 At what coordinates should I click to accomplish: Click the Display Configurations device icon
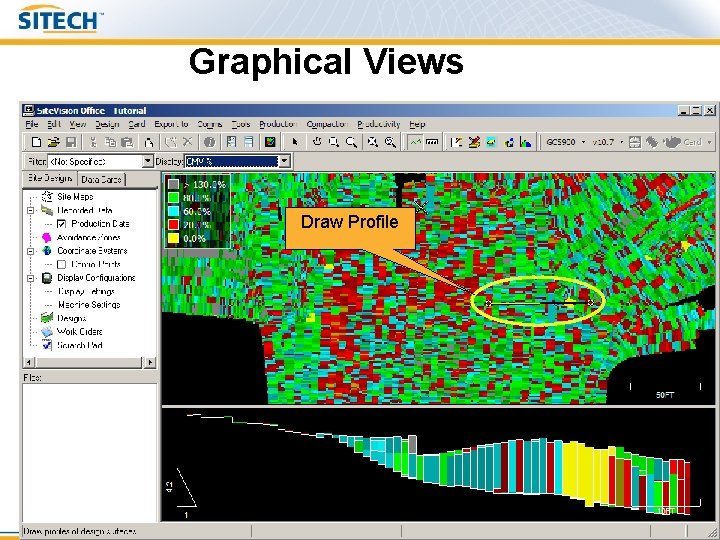pyautogui.click(x=47, y=278)
